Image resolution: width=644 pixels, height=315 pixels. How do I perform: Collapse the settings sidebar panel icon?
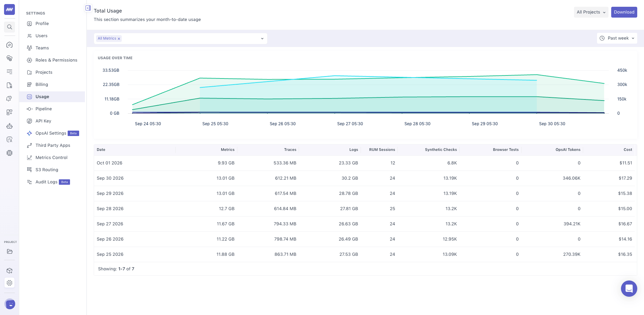click(88, 8)
